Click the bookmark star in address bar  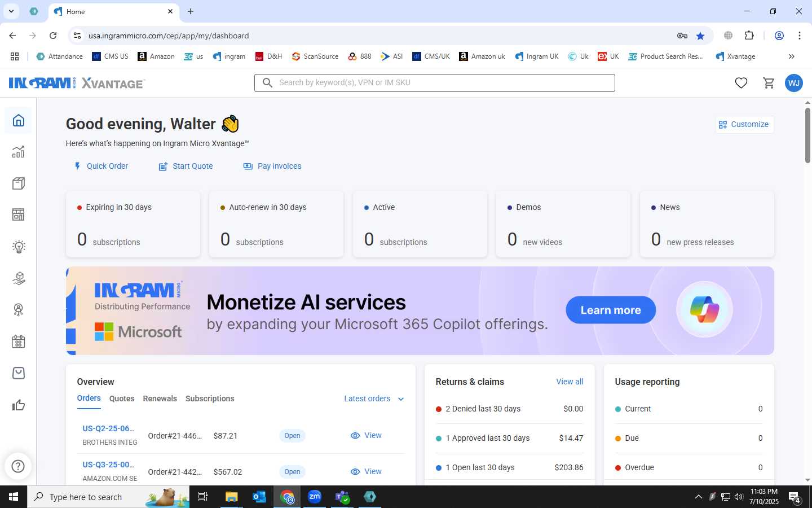[x=700, y=36]
